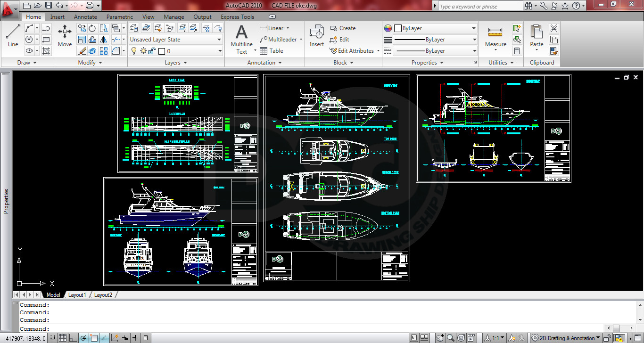Open the Multiline Text tool
The width and height of the screenshot is (644, 343).
click(241, 35)
